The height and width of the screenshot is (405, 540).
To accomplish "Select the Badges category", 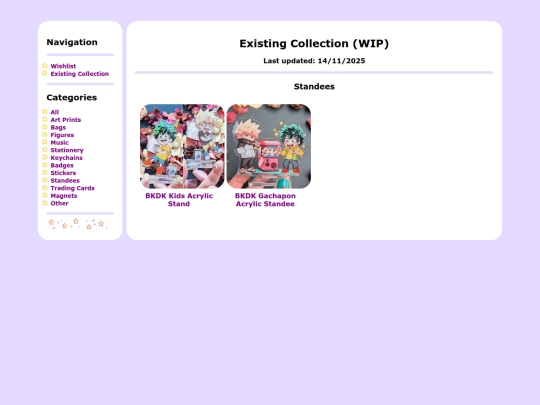I will point(62,165).
